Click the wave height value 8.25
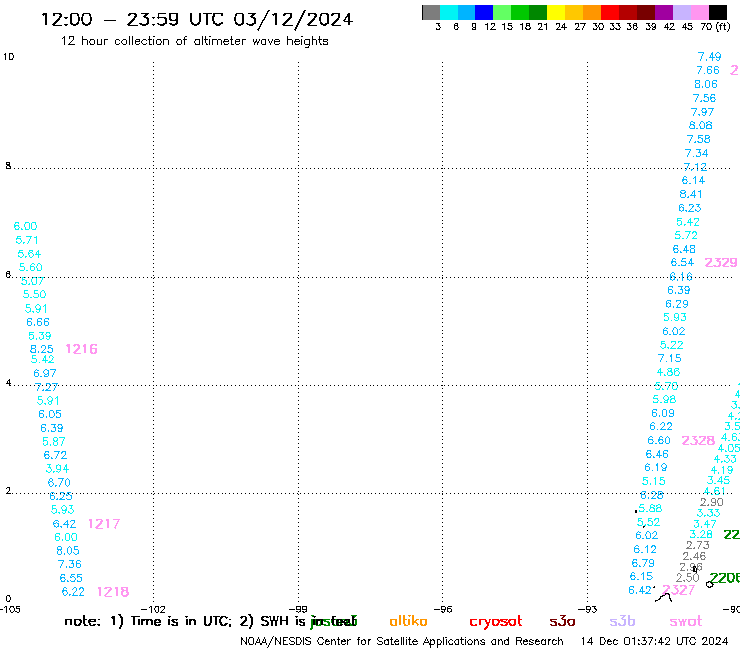 click(x=42, y=349)
